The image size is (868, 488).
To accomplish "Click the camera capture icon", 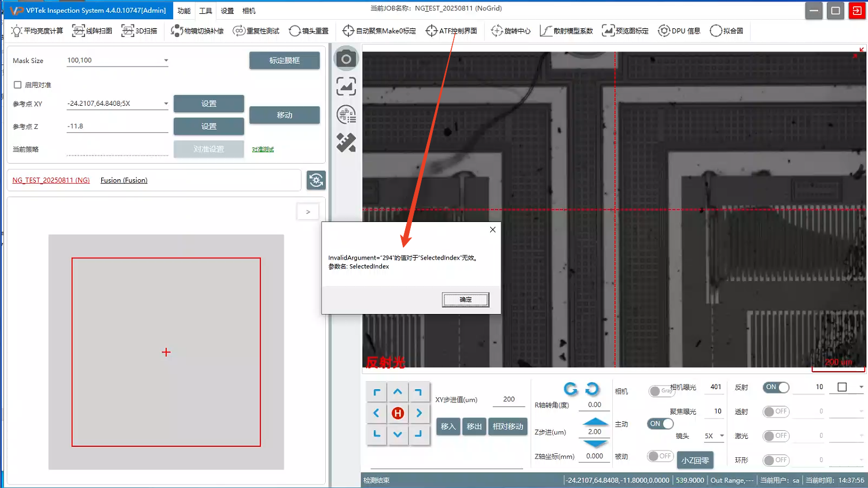I will tap(346, 59).
